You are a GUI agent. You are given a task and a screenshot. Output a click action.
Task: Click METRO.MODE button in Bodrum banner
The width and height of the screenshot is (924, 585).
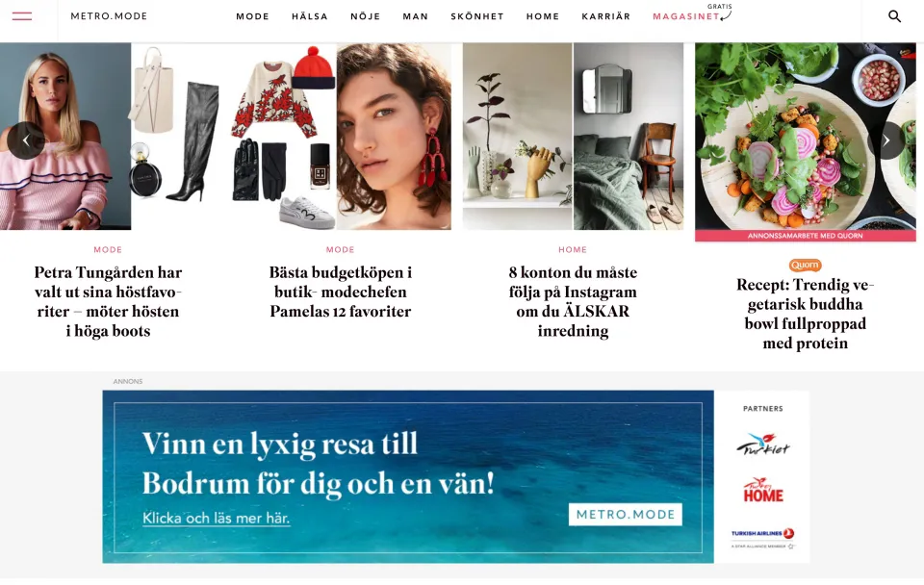626,515
